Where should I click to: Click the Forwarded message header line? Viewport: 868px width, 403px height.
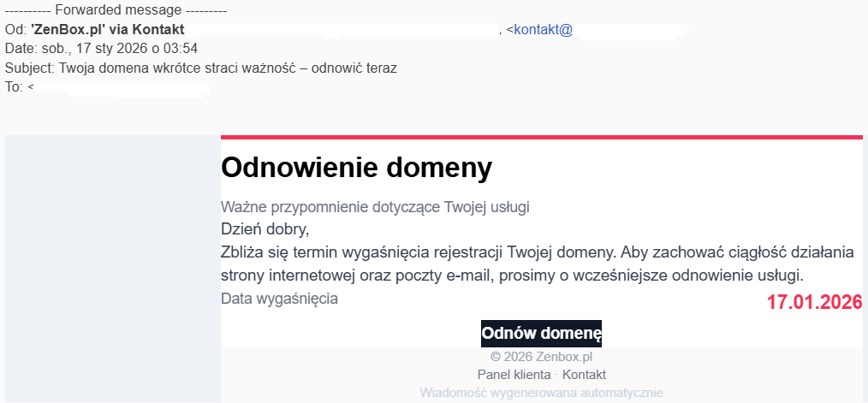(x=116, y=11)
